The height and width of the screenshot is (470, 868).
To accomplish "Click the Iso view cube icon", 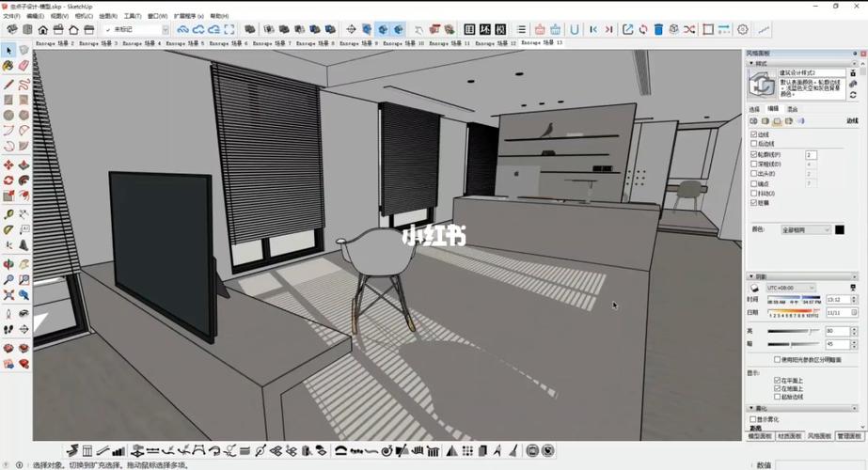I will tap(11, 29).
